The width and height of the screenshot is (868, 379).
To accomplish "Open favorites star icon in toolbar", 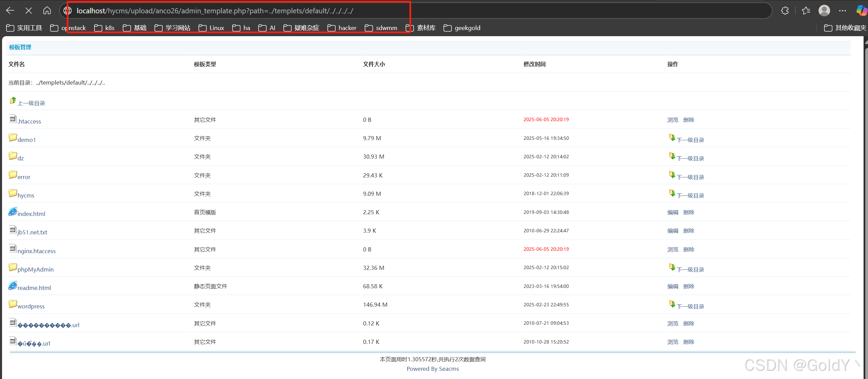I will coord(806,11).
